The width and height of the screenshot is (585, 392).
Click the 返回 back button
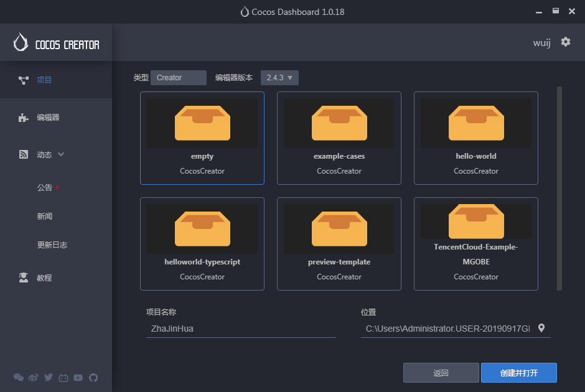click(441, 373)
